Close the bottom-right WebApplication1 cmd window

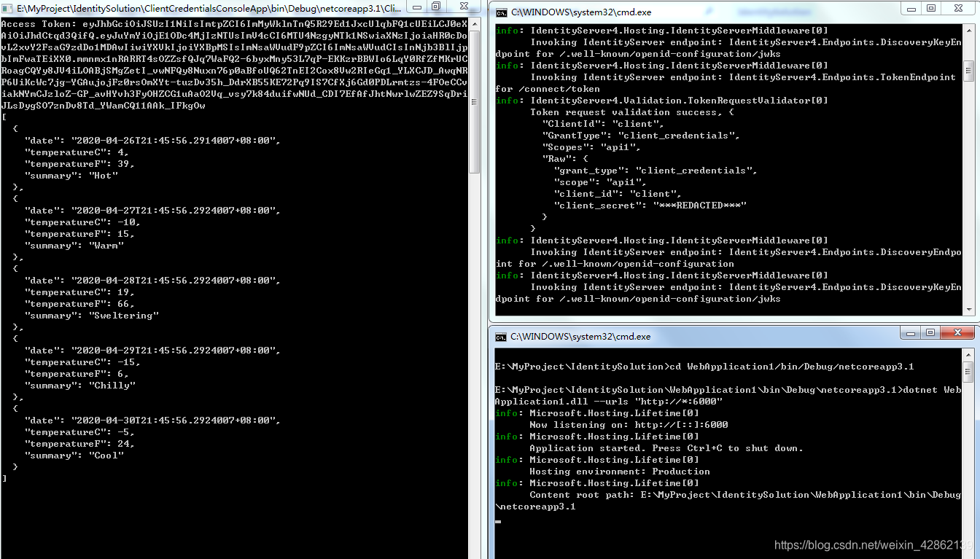(x=957, y=332)
